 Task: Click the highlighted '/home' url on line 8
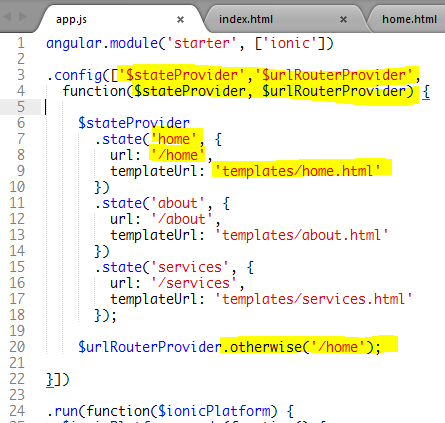[178, 155]
